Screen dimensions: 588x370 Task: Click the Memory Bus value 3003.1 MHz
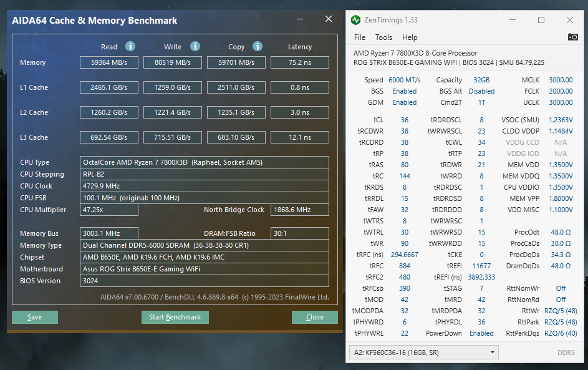point(109,233)
